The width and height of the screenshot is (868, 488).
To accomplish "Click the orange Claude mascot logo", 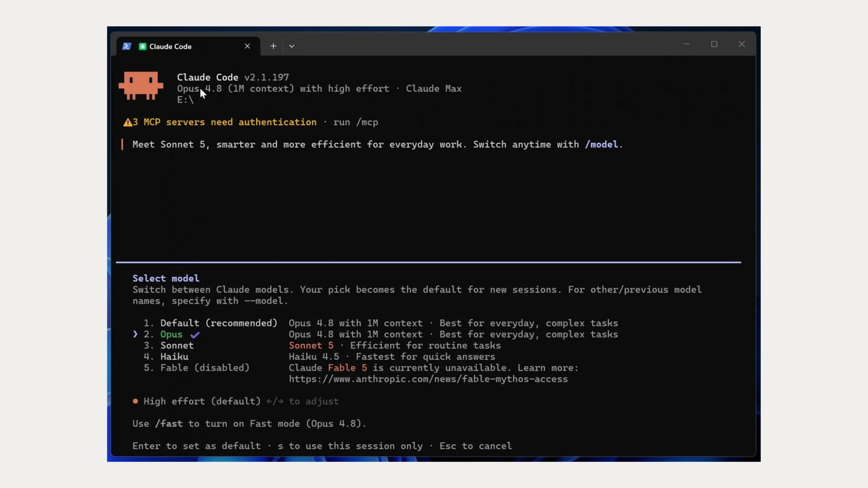I will [141, 86].
